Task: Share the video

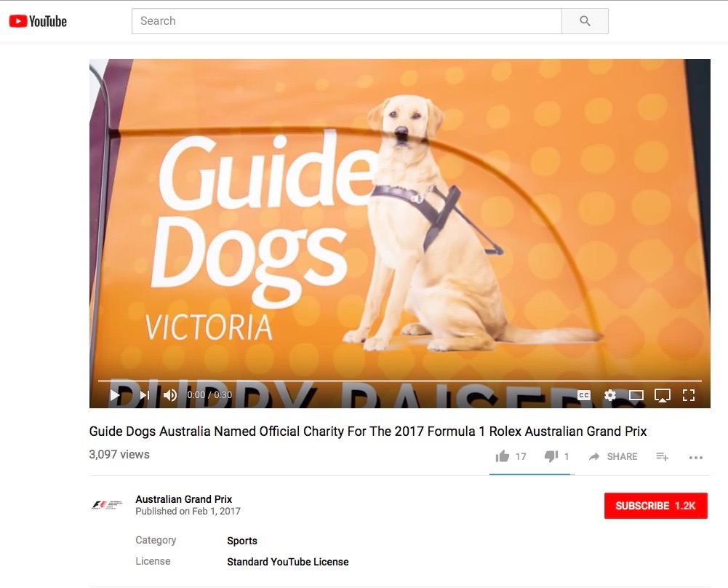Action: [613, 456]
